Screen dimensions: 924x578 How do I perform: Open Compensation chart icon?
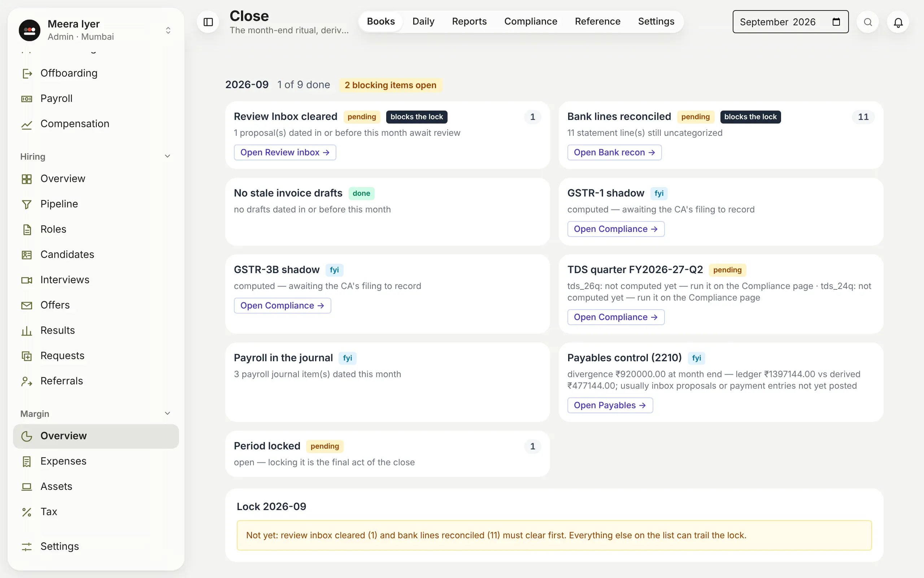click(x=27, y=124)
